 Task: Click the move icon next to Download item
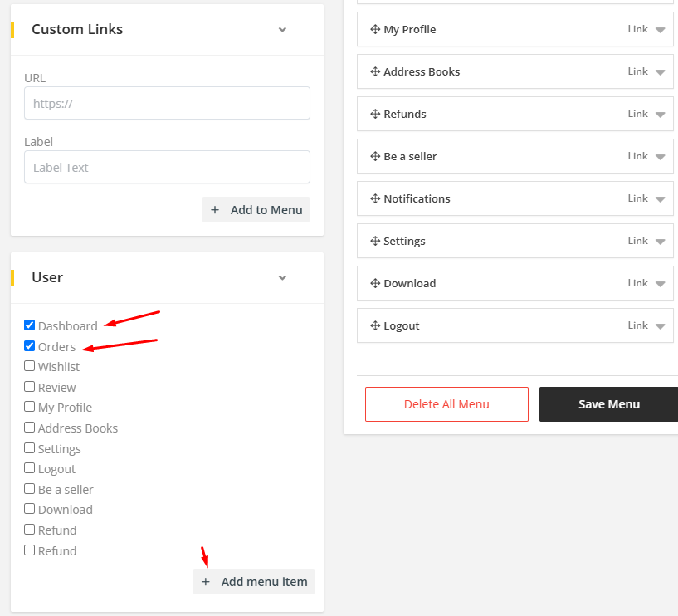point(374,284)
